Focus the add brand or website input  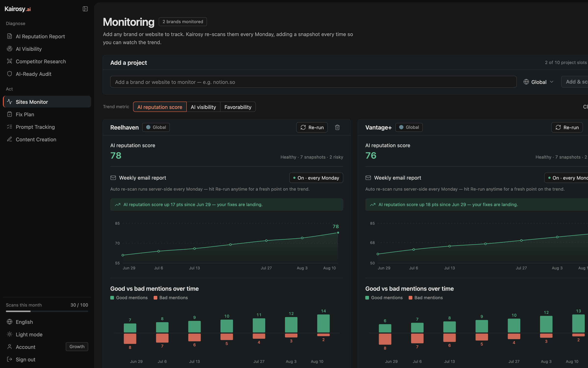click(x=313, y=82)
